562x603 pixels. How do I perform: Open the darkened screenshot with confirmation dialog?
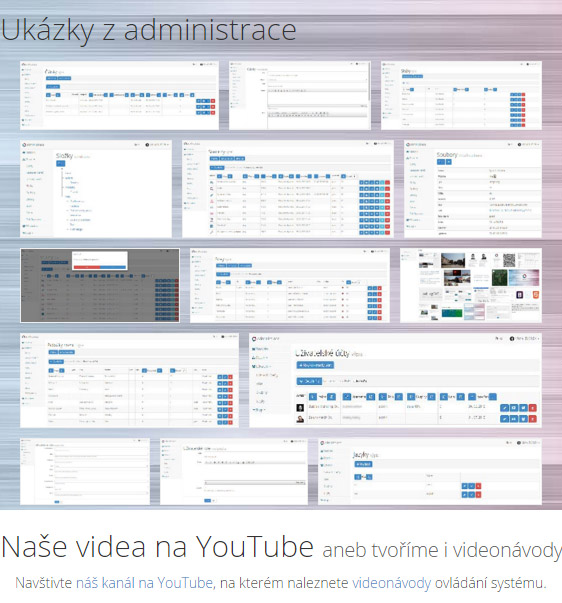click(100, 285)
